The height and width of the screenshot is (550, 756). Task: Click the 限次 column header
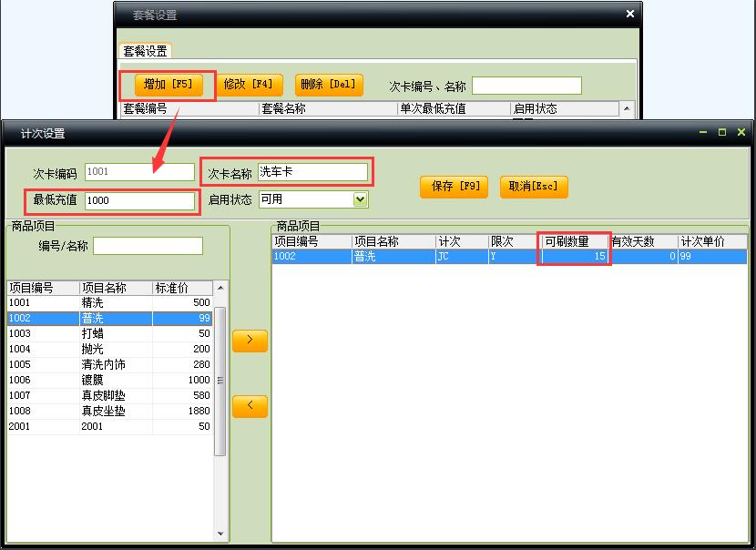(515, 241)
